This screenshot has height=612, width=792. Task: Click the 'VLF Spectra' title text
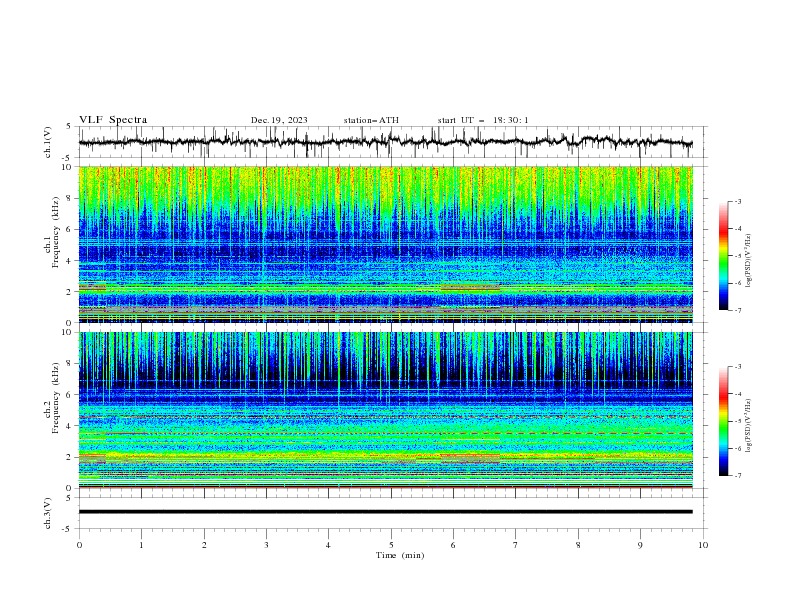click(x=113, y=120)
